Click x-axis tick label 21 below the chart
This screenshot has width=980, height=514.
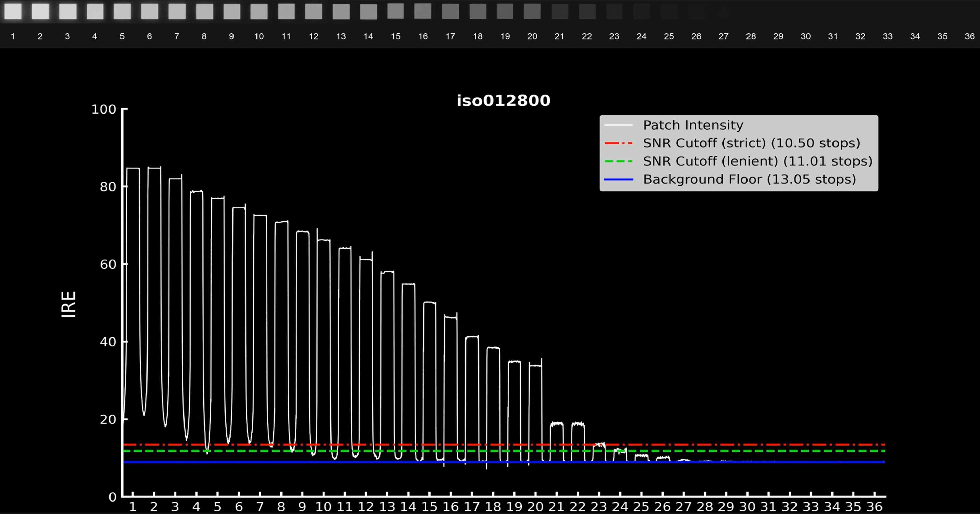click(x=556, y=507)
